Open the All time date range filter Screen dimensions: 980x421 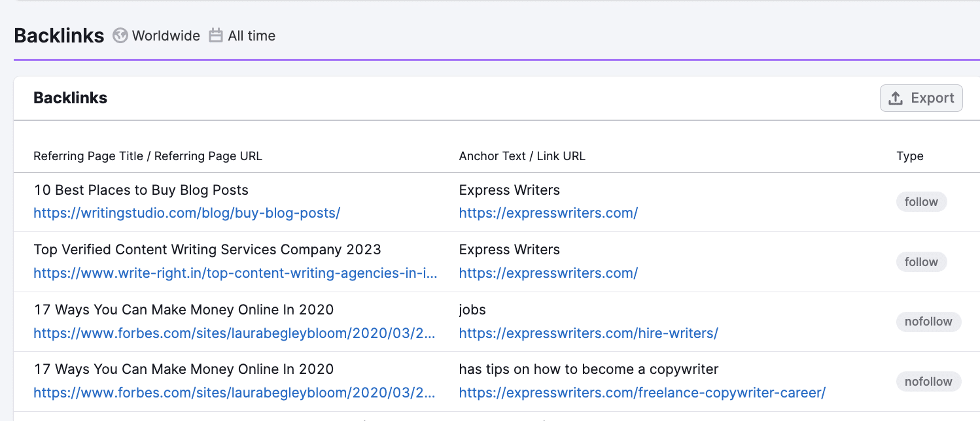point(251,36)
